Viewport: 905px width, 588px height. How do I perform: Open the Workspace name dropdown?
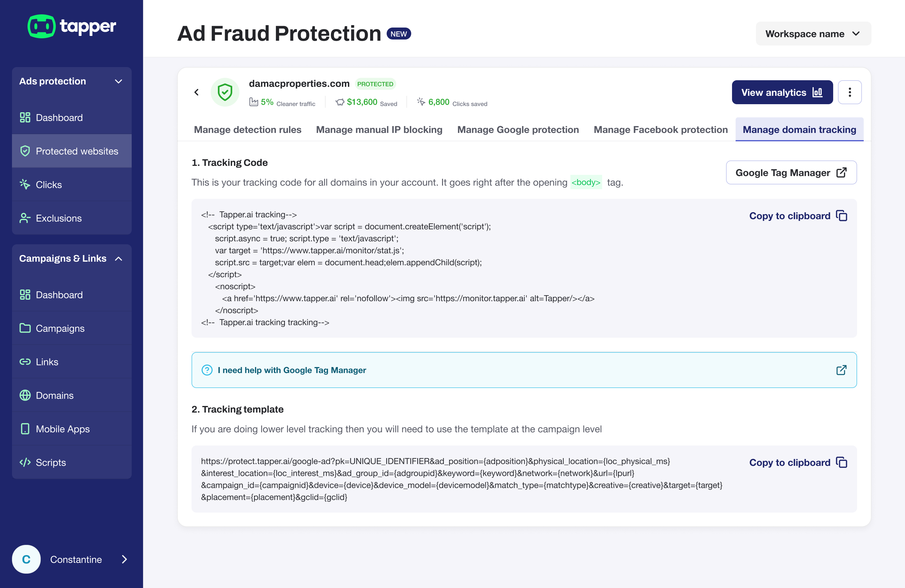[x=813, y=34]
